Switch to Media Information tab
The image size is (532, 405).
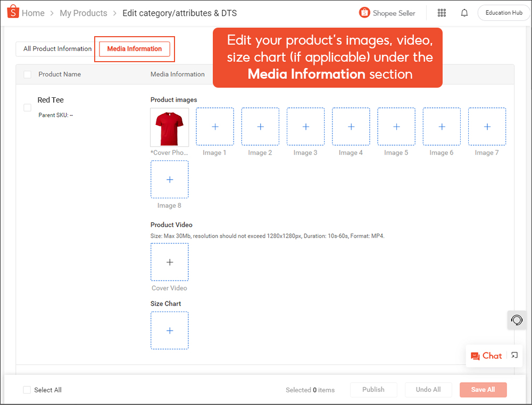(x=135, y=49)
